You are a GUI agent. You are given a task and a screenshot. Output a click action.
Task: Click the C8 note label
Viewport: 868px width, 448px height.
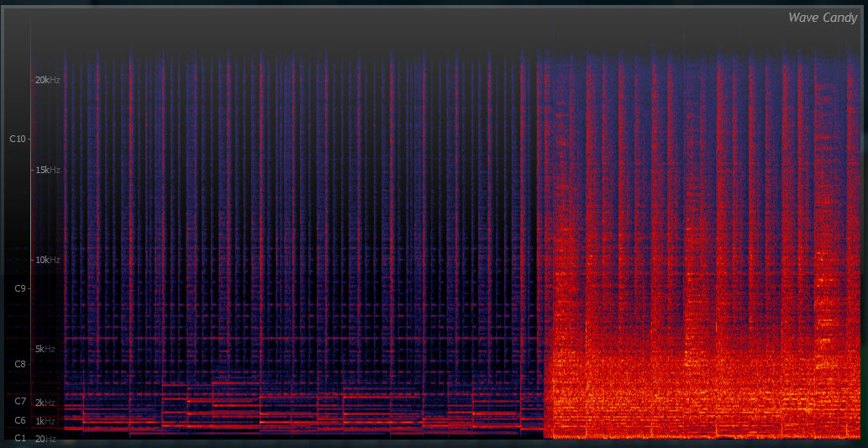tap(20, 364)
